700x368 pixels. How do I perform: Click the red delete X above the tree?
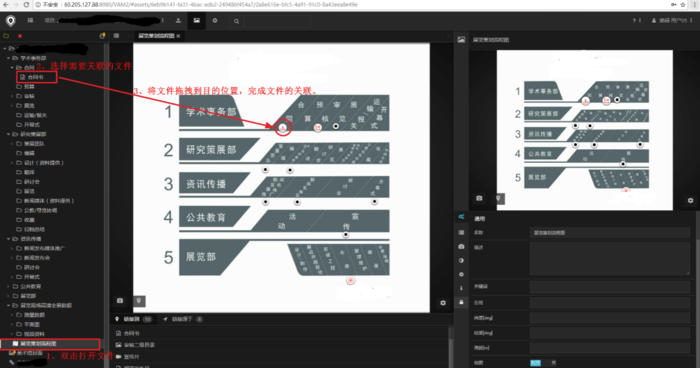point(20,36)
